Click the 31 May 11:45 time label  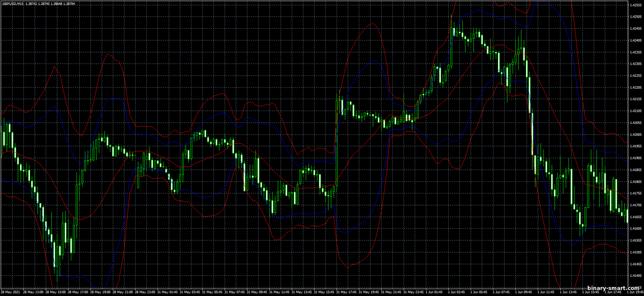[x=279, y=292]
